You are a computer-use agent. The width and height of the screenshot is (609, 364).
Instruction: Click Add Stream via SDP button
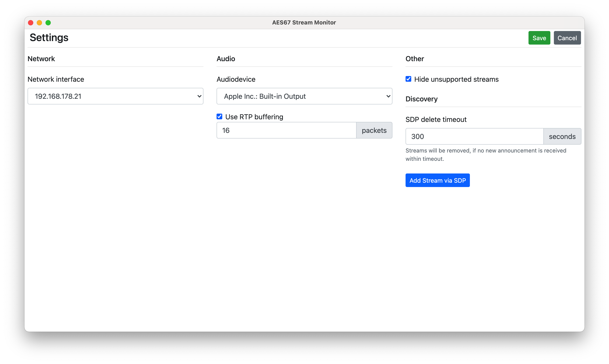(438, 180)
